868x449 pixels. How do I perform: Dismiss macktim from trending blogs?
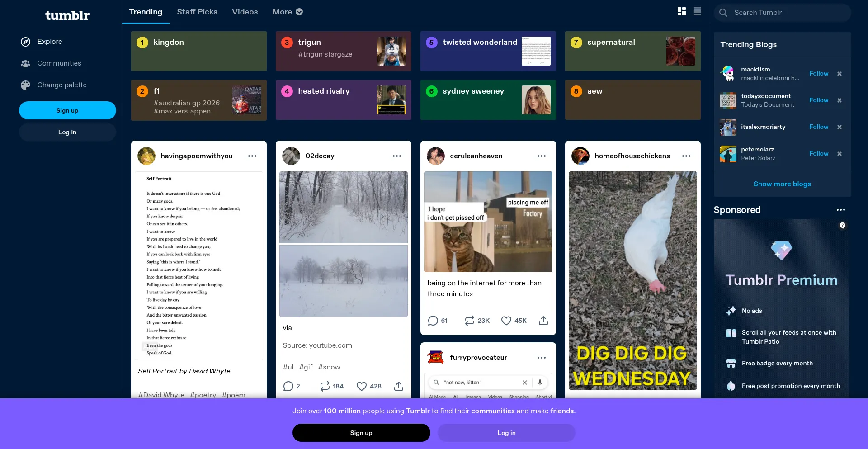click(840, 74)
